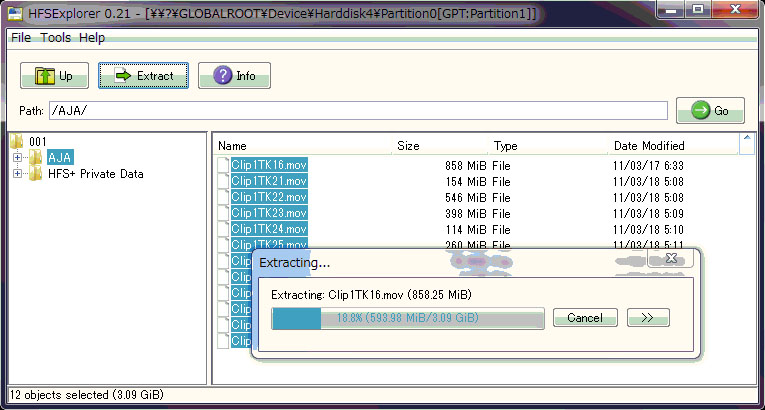Click the green Go button
The width and height of the screenshot is (765, 410).
[710, 111]
